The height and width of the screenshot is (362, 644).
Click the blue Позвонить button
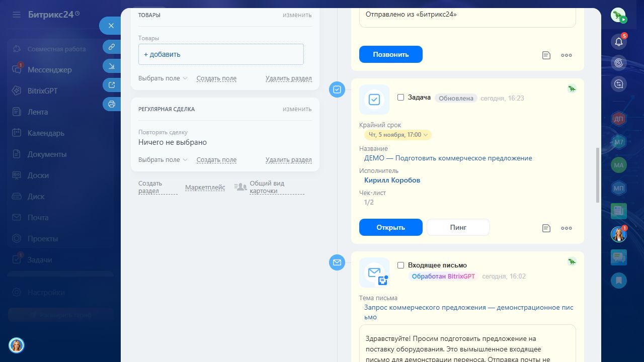391,54
